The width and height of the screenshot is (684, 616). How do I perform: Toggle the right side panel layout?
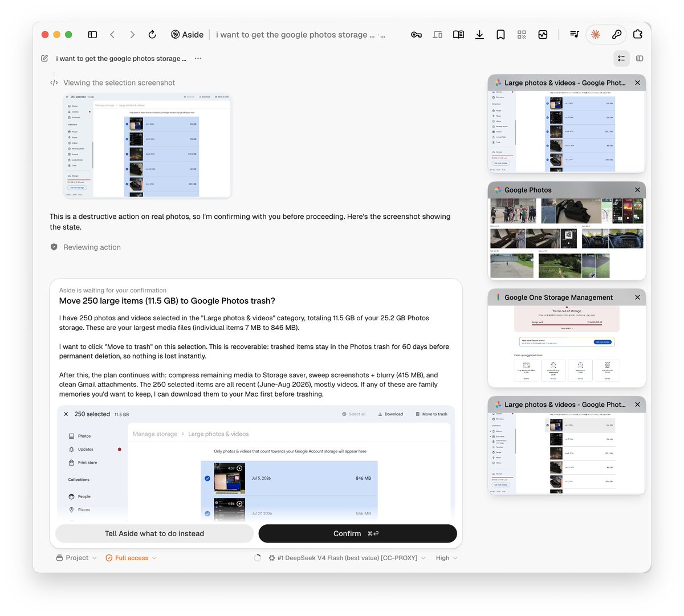coord(640,58)
